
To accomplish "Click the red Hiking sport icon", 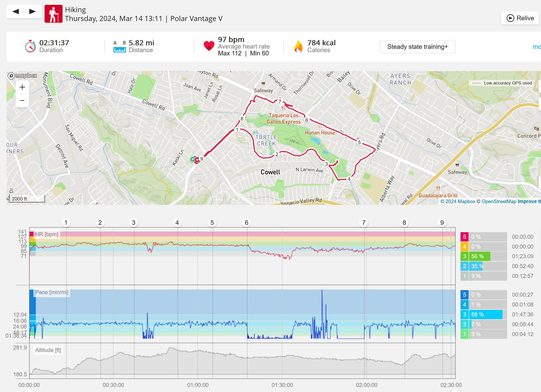I will click(x=53, y=14).
